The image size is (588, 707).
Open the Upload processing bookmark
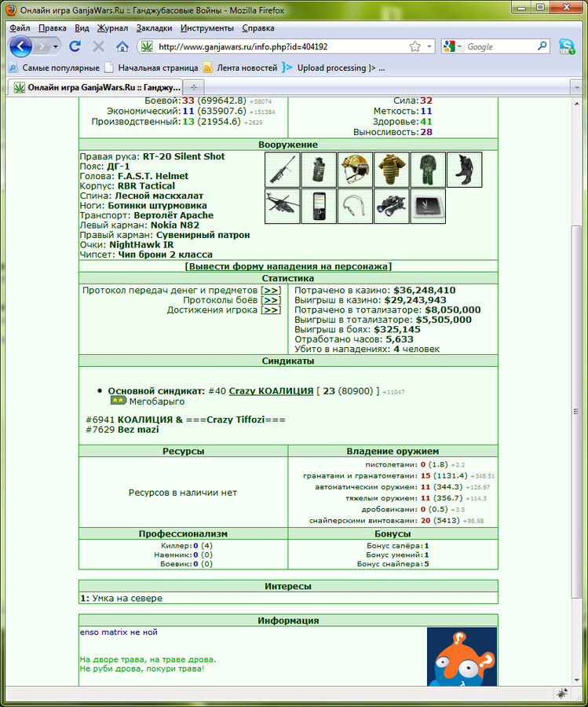point(334,68)
